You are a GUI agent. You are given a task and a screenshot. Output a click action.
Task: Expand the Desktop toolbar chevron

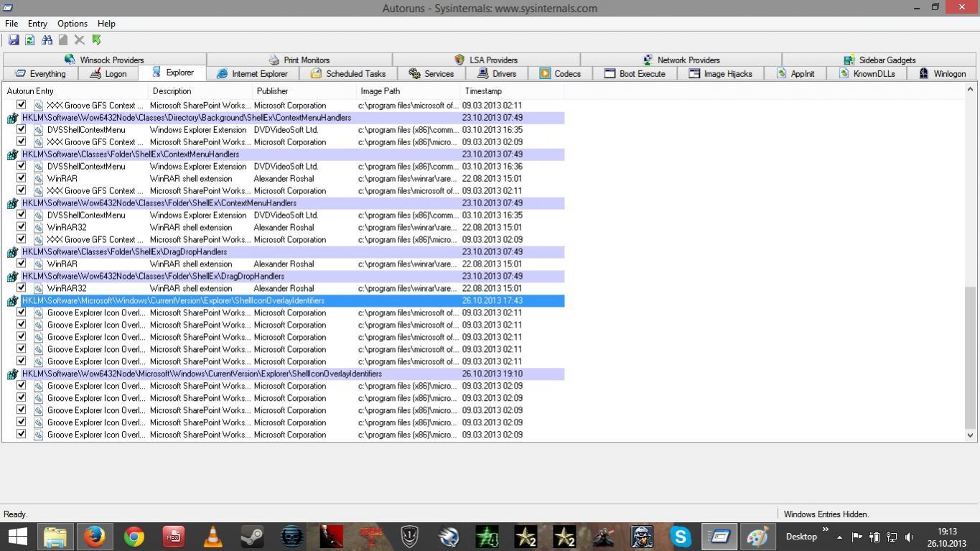tap(826, 530)
